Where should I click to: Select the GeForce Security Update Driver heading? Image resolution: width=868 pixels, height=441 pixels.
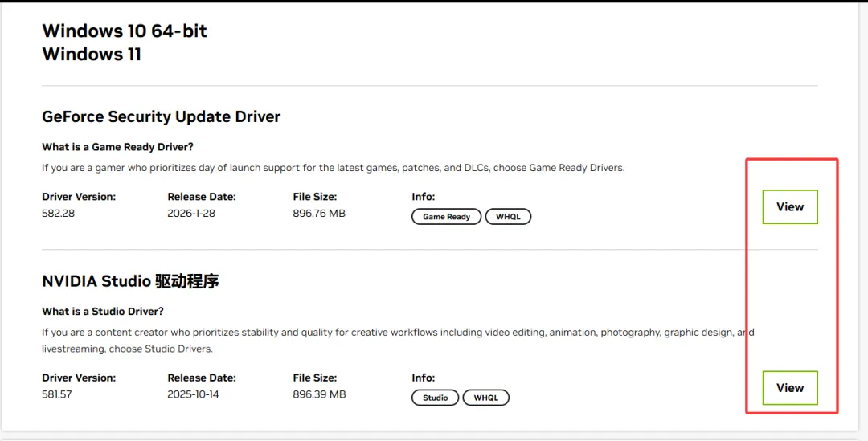(161, 116)
